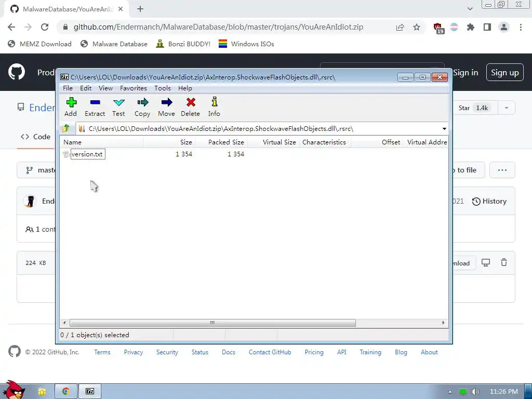Click the GitHub Sign in link
The image size is (532, 399).
(465, 73)
